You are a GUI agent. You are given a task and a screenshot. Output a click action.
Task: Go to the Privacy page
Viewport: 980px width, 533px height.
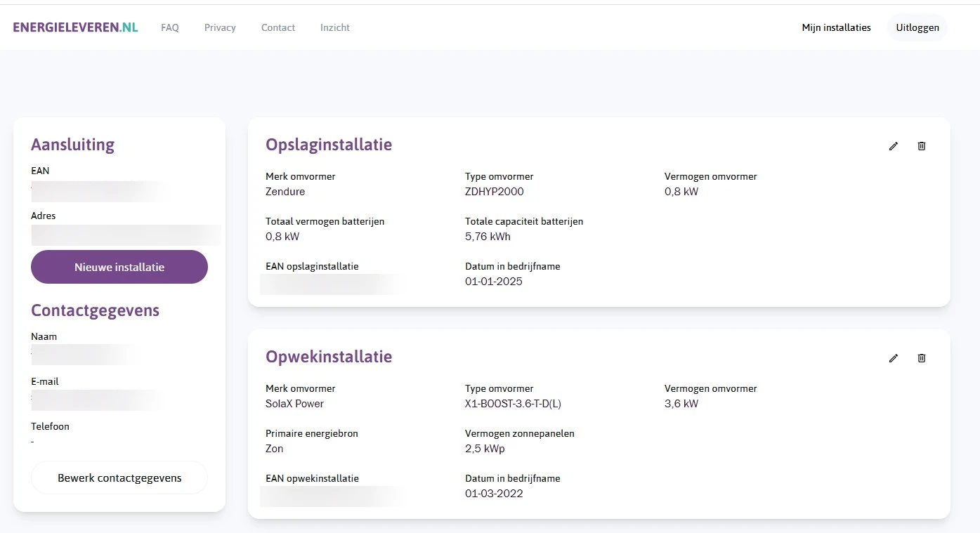[x=220, y=28]
